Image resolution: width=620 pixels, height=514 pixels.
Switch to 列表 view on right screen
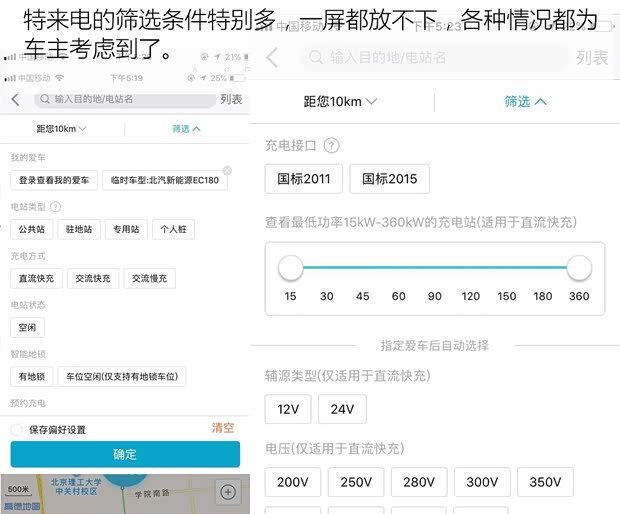point(591,58)
